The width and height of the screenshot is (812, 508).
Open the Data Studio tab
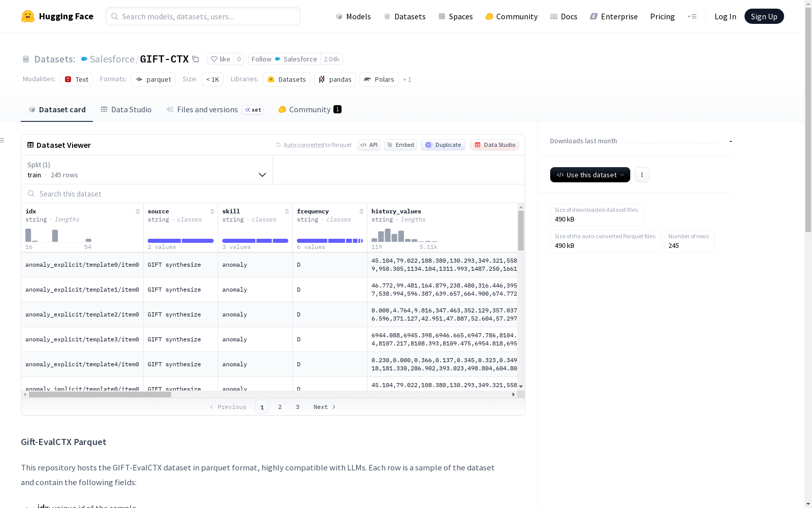(x=126, y=110)
